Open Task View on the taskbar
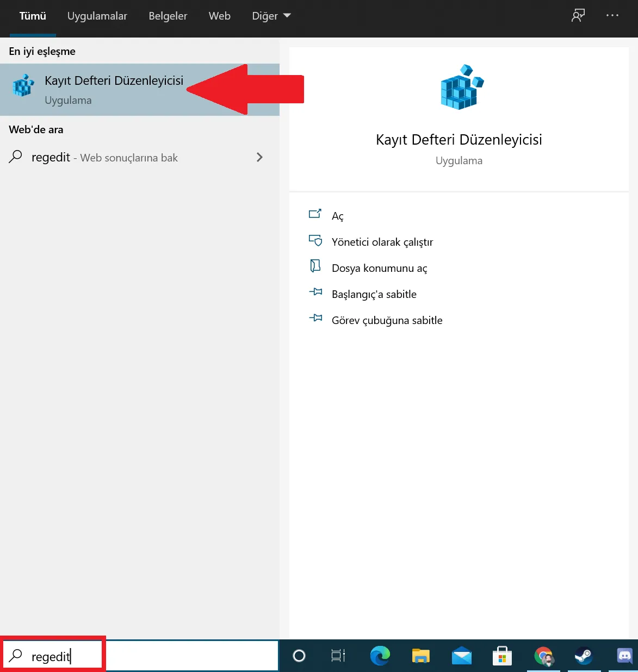638x672 pixels. click(338, 656)
